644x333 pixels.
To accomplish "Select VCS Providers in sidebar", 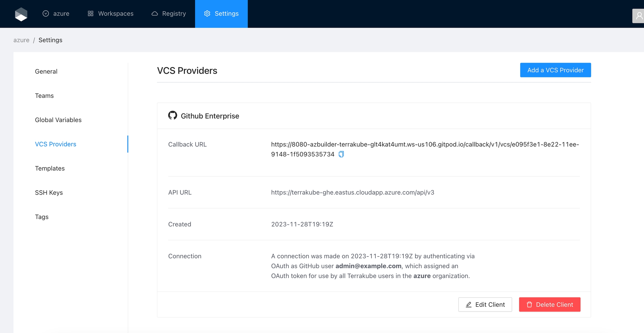I will [x=55, y=144].
